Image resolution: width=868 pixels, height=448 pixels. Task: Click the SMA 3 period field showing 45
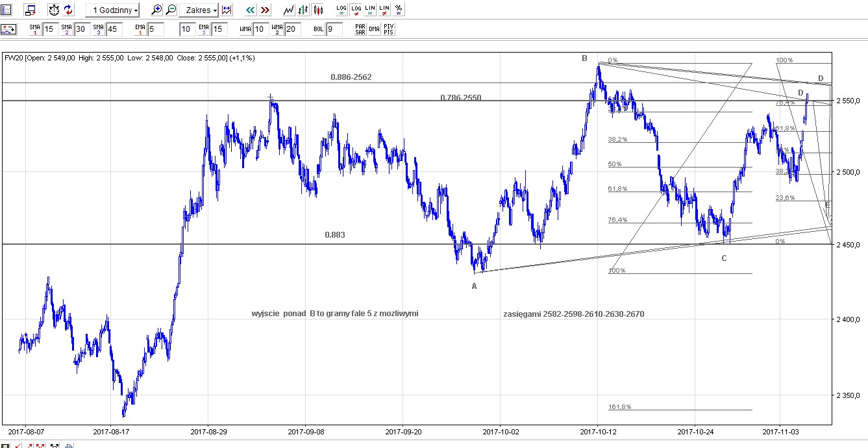tap(115, 29)
